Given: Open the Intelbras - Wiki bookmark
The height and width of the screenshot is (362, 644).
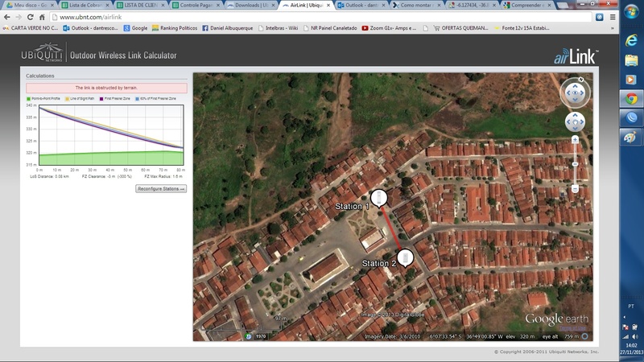Looking at the screenshot, I should [278, 28].
